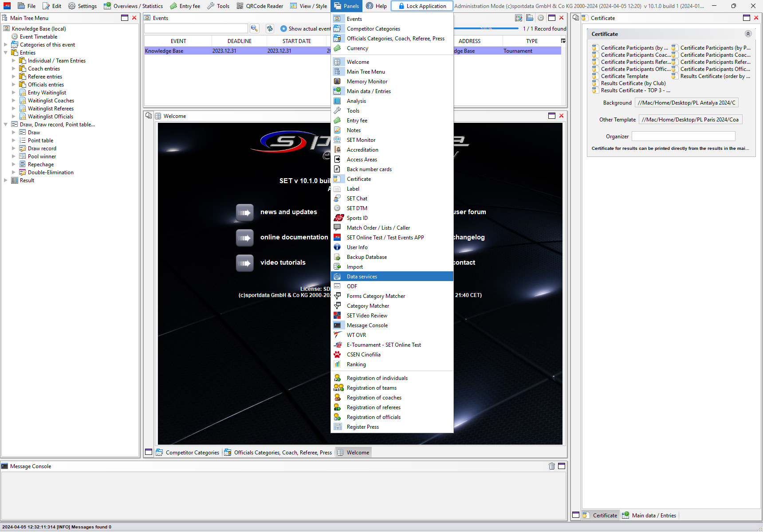
Task: Click the SET Video Review icon
Action: click(338, 315)
